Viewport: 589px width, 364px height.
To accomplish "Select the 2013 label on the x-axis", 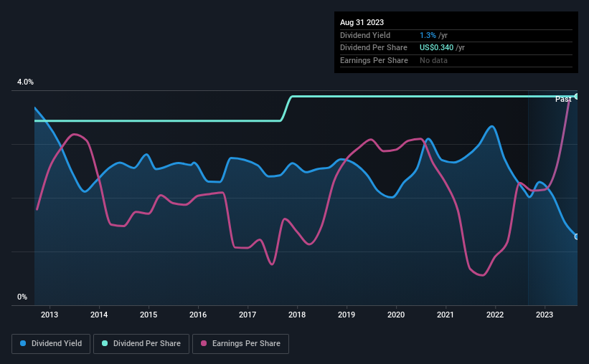I will click(x=50, y=315).
